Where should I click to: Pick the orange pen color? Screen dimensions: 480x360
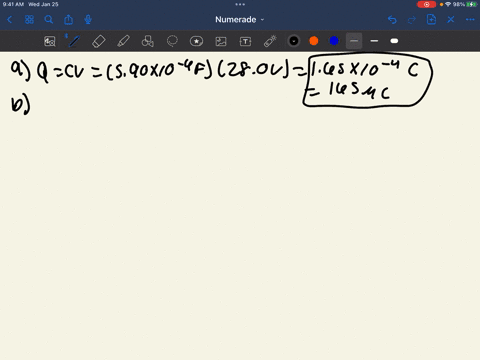pos(314,41)
